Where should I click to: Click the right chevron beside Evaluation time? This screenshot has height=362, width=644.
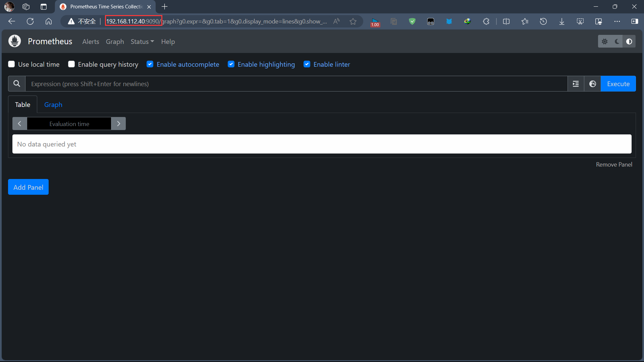coord(118,123)
